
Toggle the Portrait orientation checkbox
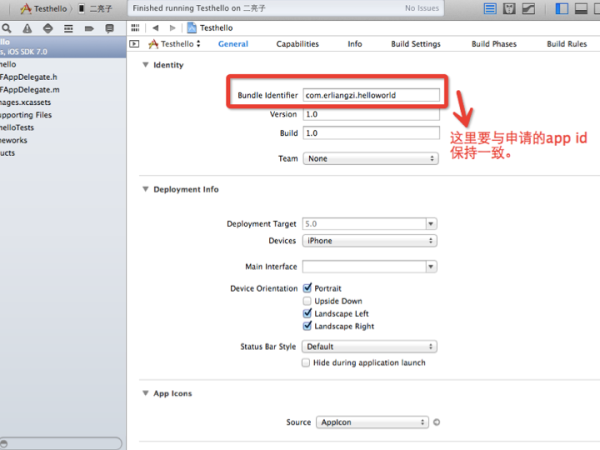tap(307, 288)
